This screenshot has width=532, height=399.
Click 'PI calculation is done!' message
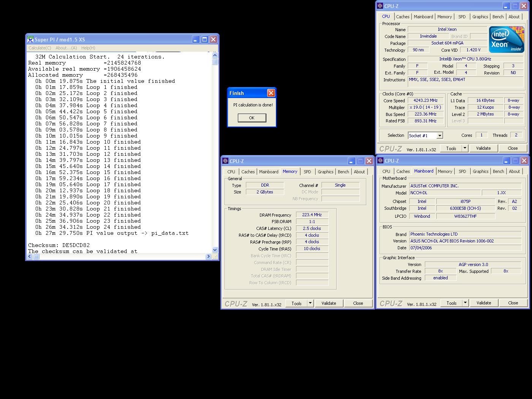[x=253, y=105]
